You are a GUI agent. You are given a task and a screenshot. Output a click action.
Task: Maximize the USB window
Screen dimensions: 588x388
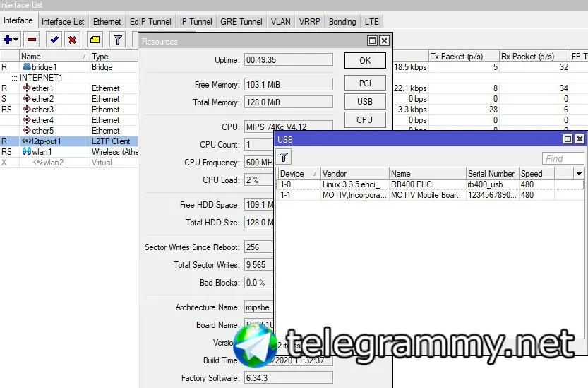click(x=568, y=139)
